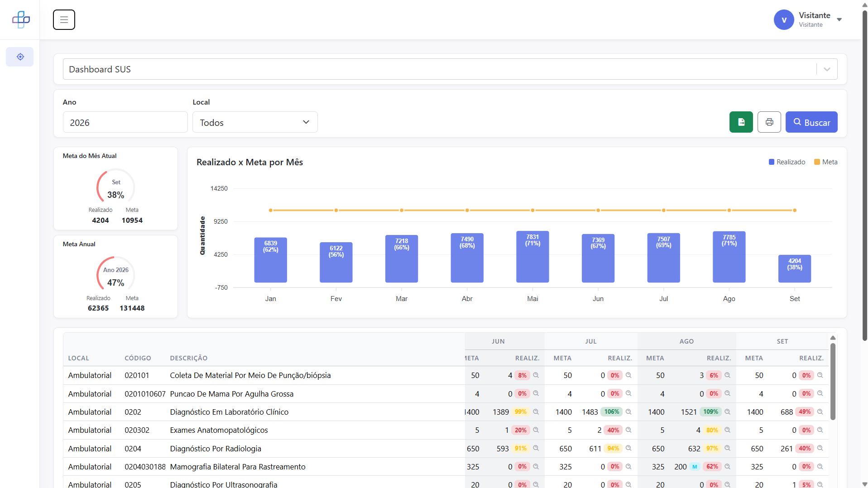The image size is (868, 488).
Task: Open the hamburger menu button
Action: pyautogui.click(x=64, y=20)
